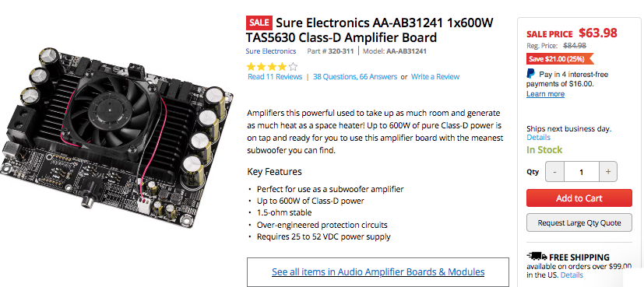Viewport: 644px width, 287px height.
Task: Click Request Large Qty Quote button
Action: [x=579, y=223]
